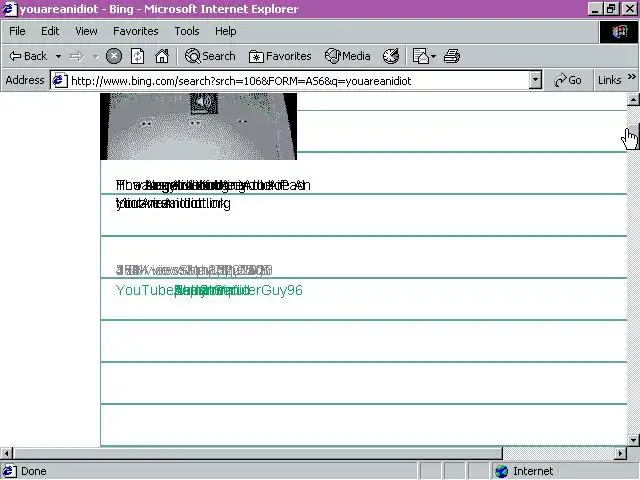The image size is (640, 480).
Task: Open the Media toolbar button
Action: pos(347,56)
